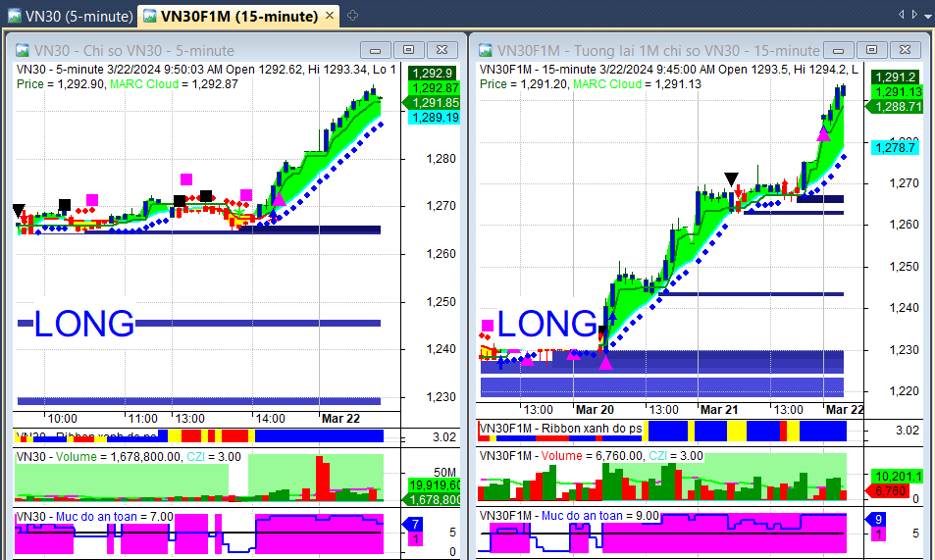Switch to the VN30 (5-minute) tab

[71, 16]
